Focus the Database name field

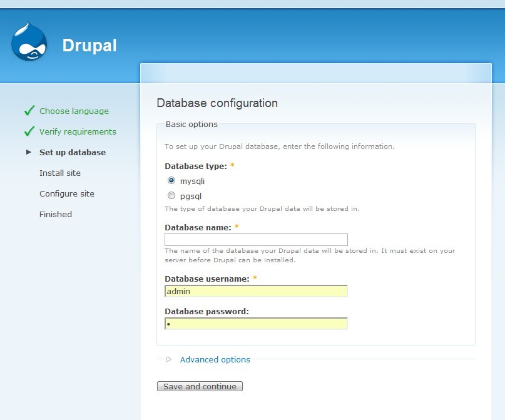pyautogui.click(x=256, y=240)
